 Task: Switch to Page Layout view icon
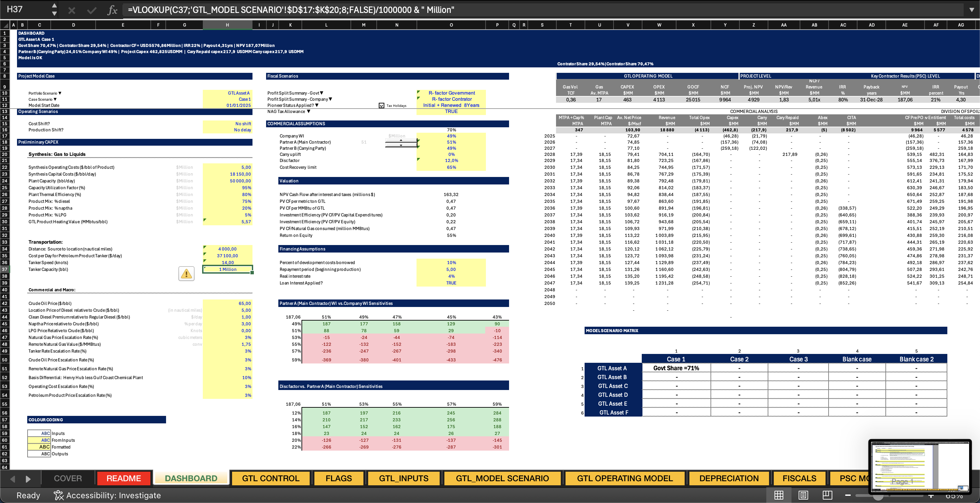tap(803, 495)
